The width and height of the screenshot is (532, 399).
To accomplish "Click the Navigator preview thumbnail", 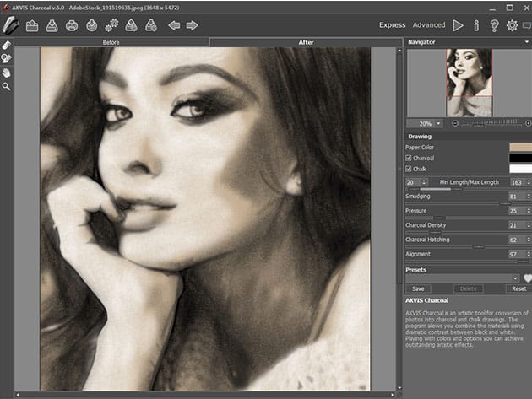I will tap(469, 83).
